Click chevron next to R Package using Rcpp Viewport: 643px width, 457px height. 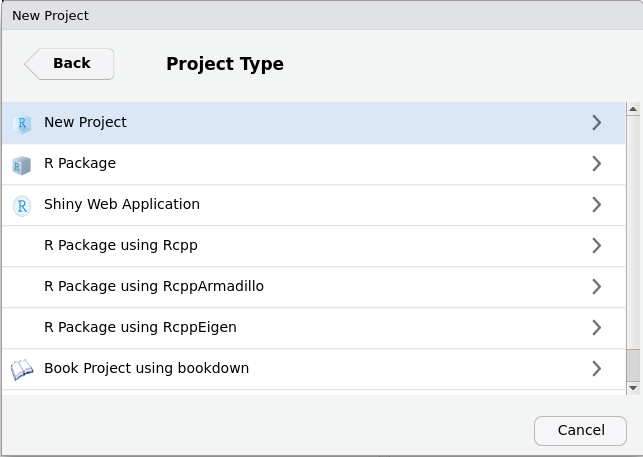click(596, 246)
